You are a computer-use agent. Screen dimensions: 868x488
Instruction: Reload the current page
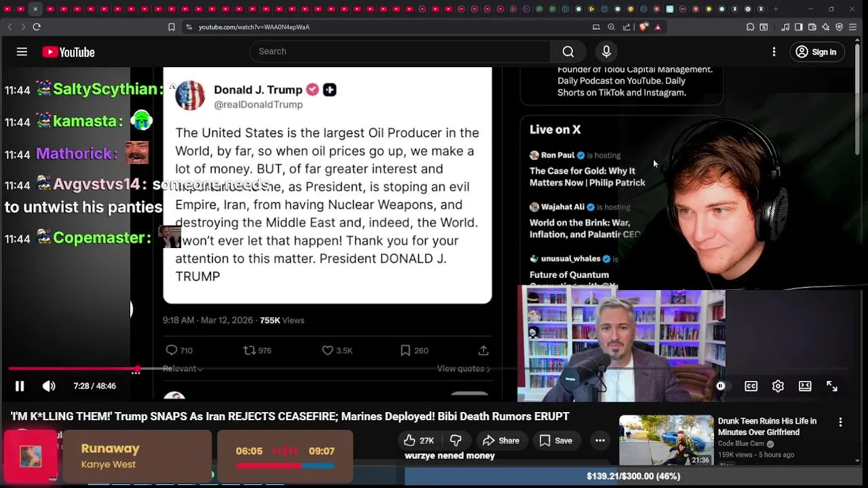[37, 27]
